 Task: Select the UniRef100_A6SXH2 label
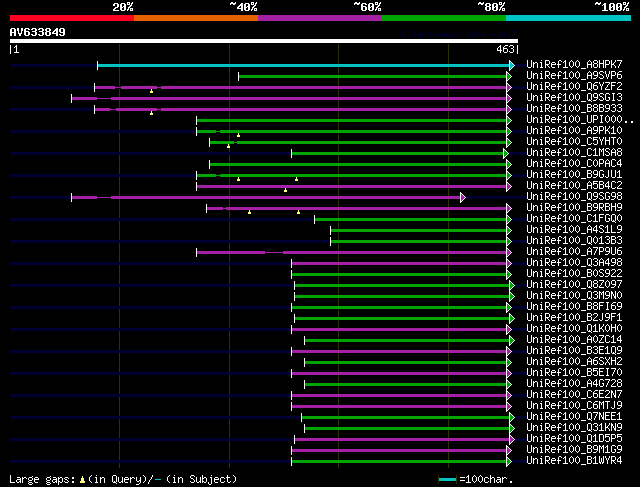tap(574, 362)
